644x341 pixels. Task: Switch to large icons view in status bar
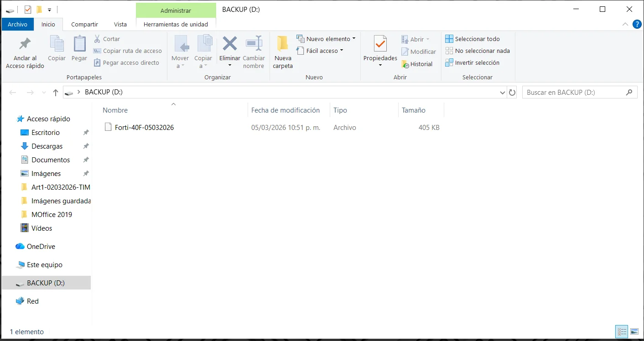tap(634, 332)
